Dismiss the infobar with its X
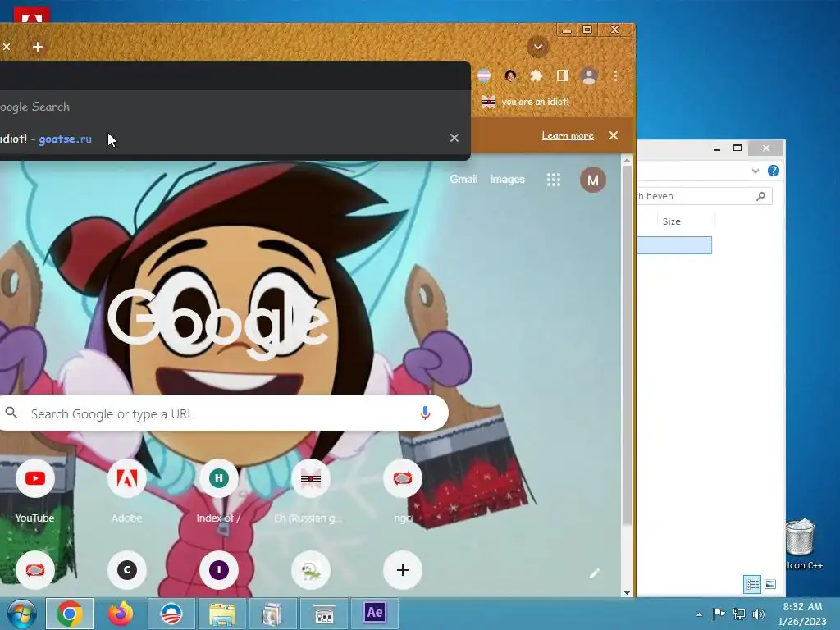Viewport: 840px width, 630px height. (x=614, y=135)
